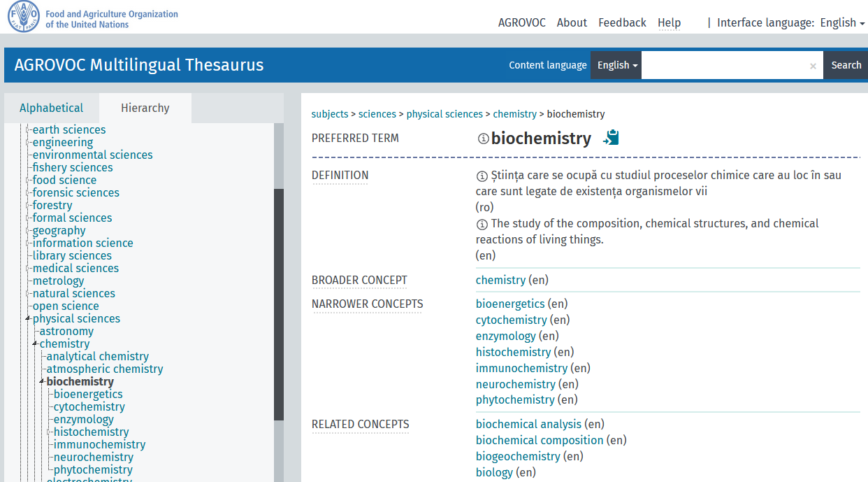Click the Search button
868x482 pixels.
tap(846, 65)
